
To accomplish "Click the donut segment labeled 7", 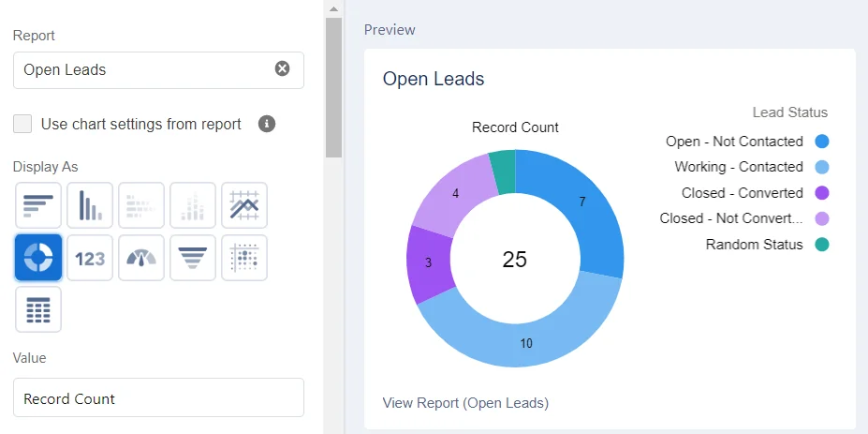I will [x=582, y=202].
